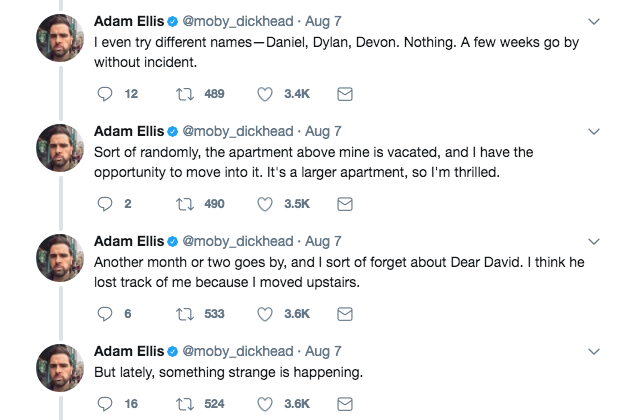Reply to the 'different names' tweet
This screenshot has height=420, width=638.
click(106, 94)
